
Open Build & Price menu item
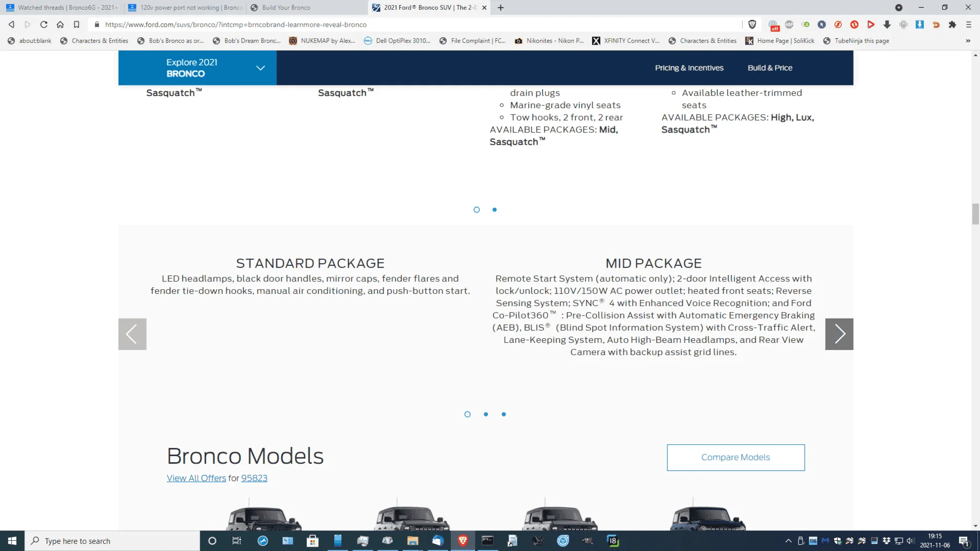click(x=770, y=68)
